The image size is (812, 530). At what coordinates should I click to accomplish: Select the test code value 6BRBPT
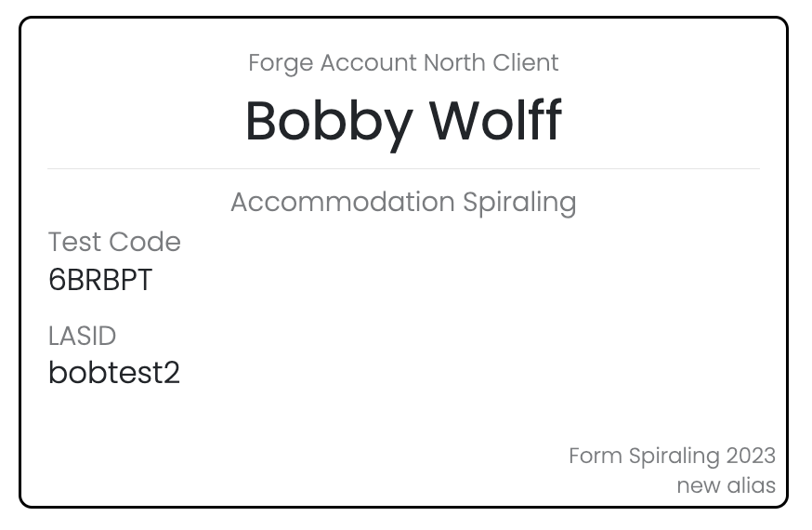point(100,280)
